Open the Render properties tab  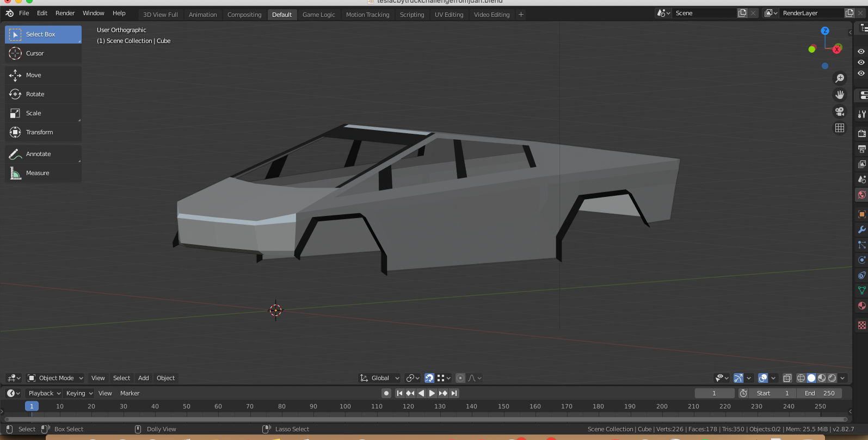[x=862, y=133]
